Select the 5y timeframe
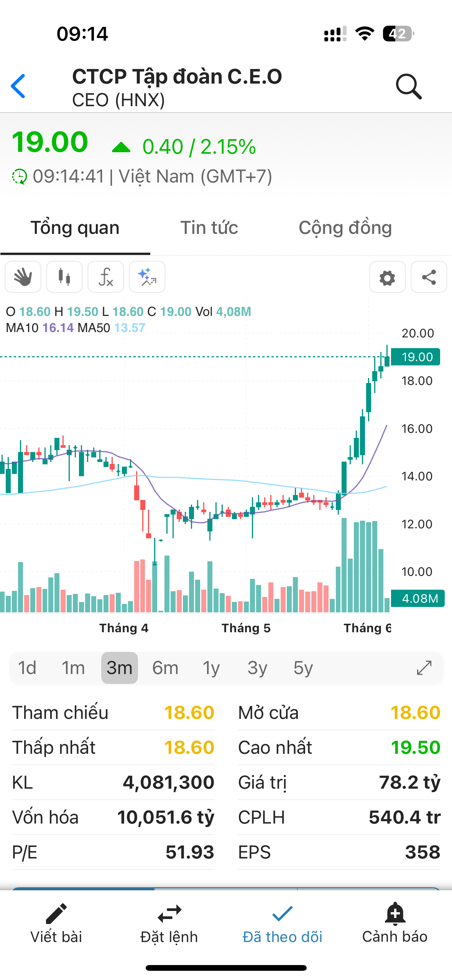 click(x=303, y=668)
